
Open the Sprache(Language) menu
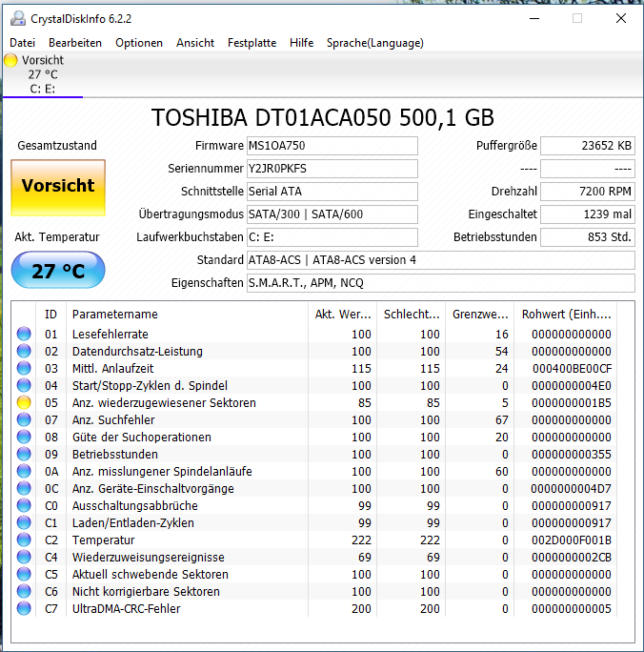pyautogui.click(x=375, y=43)
